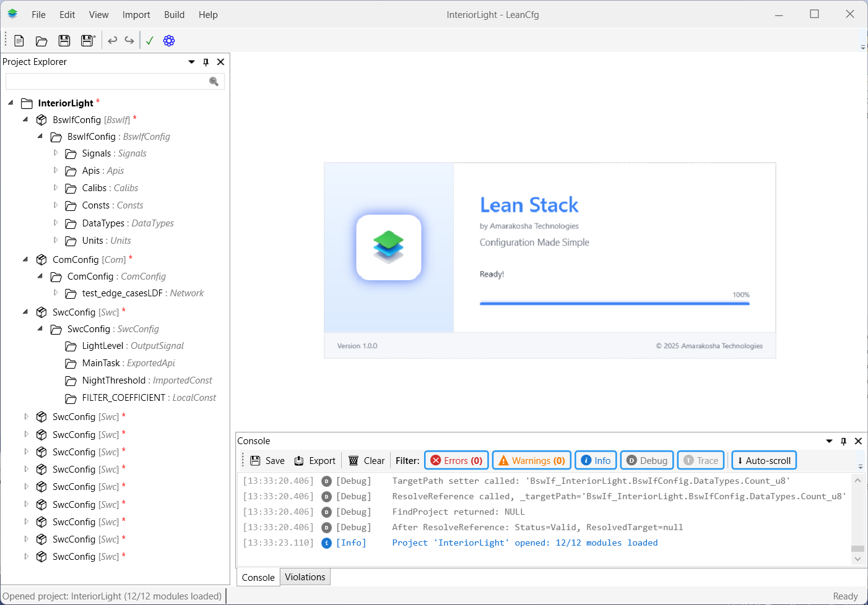Click the Redo arrow icon
This screenshot has height=605, width=868.
129,41
